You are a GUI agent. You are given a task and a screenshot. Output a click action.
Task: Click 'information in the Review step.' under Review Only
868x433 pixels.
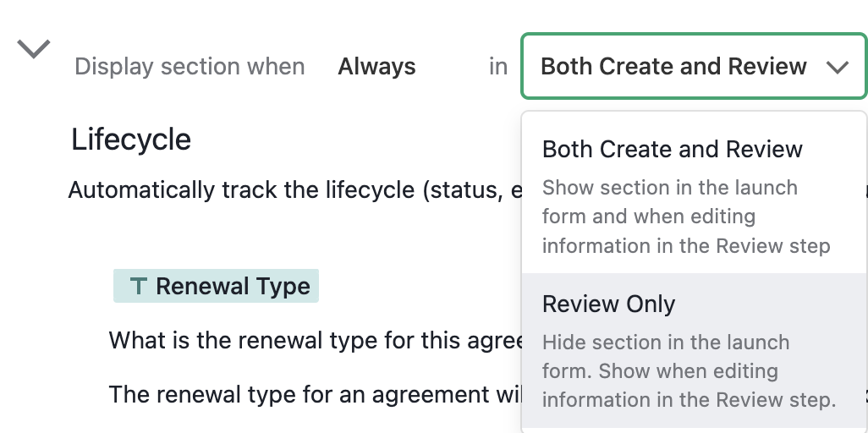(x=689, y=400)
